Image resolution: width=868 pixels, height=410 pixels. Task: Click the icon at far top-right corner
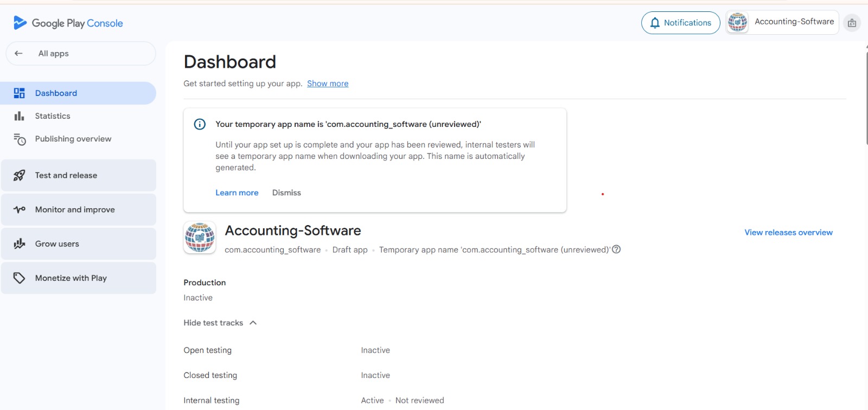[852, 23]
